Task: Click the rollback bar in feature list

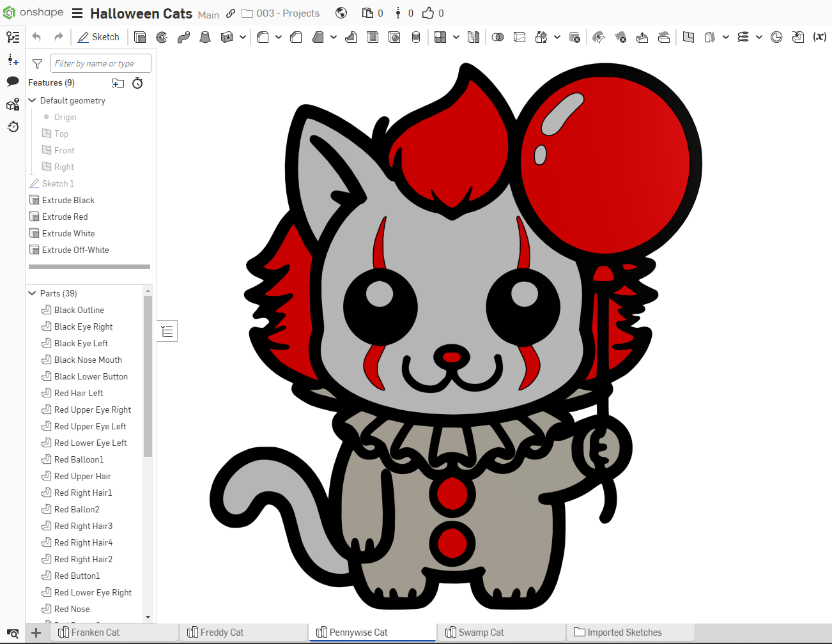Action: click(89, 266)
